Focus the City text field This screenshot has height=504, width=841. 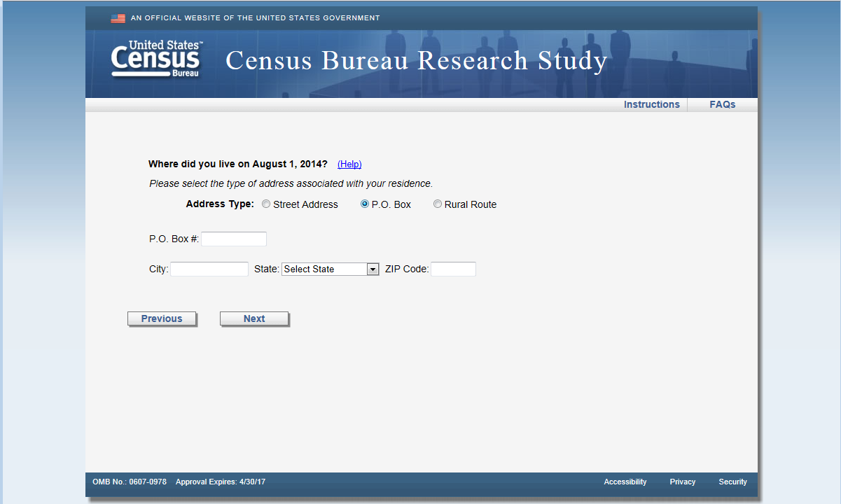(209, 269)
